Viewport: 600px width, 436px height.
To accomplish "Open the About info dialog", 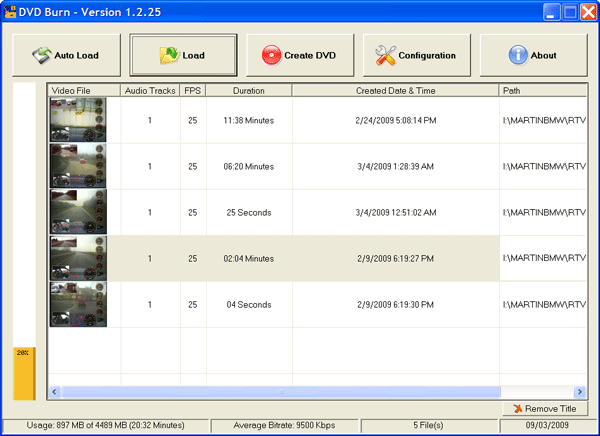I will [533, 55].
